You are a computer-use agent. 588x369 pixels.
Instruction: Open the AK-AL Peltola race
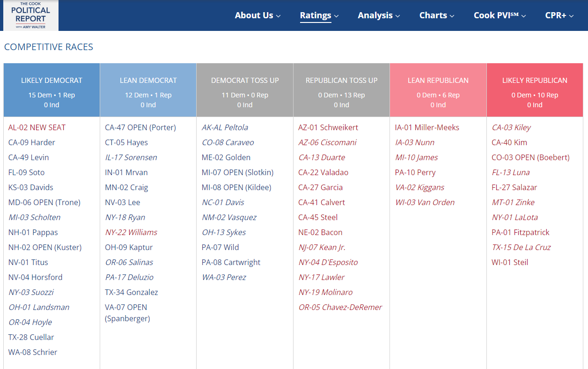(225, 127)
